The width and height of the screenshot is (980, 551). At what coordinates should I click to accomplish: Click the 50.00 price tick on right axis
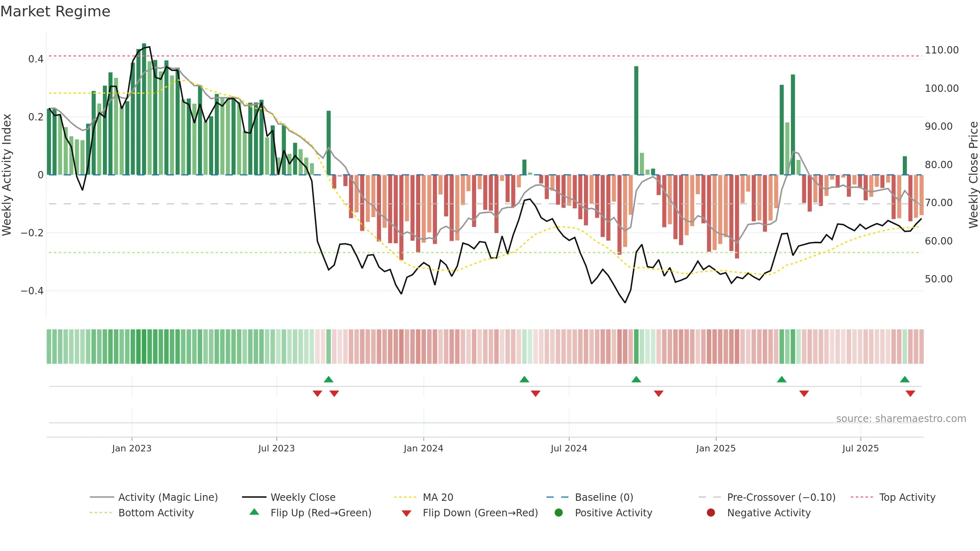click(939, 279)
